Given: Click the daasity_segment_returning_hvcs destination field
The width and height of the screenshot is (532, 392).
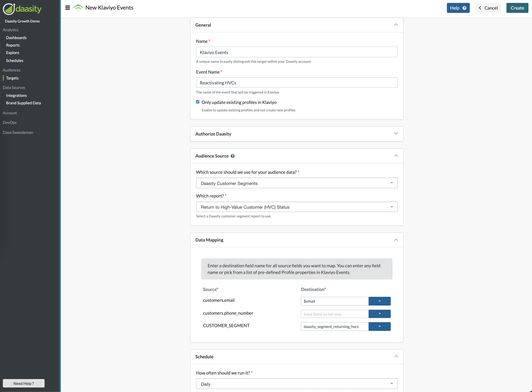Looking at the screenshot, I should 335,327.
